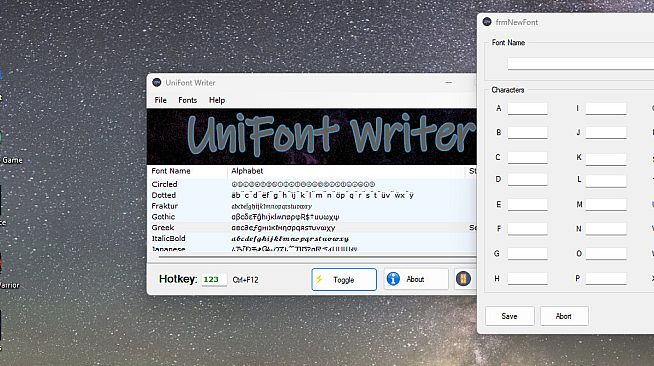Click the Ctrl+F12 hotkey label
654x366 pixels.
245,280
